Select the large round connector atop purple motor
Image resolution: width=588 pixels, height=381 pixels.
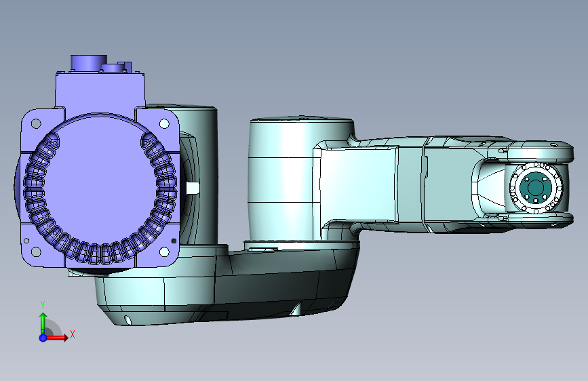pos(88,62)
